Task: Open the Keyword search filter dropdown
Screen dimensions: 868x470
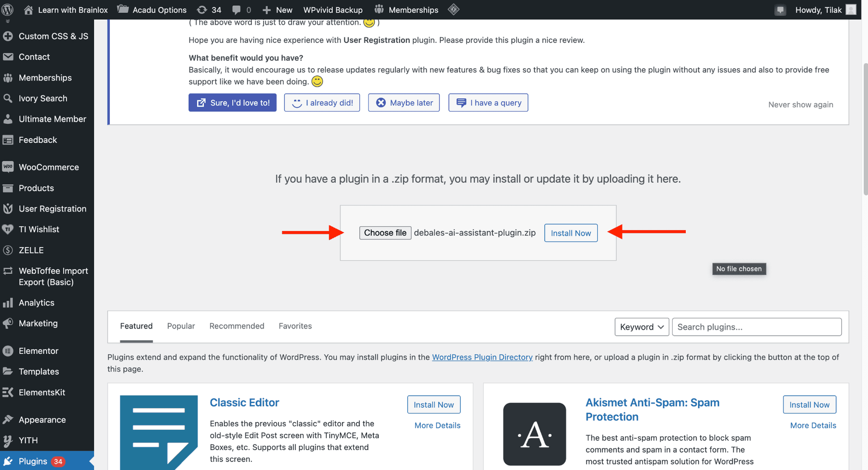Action: point(641,327)
